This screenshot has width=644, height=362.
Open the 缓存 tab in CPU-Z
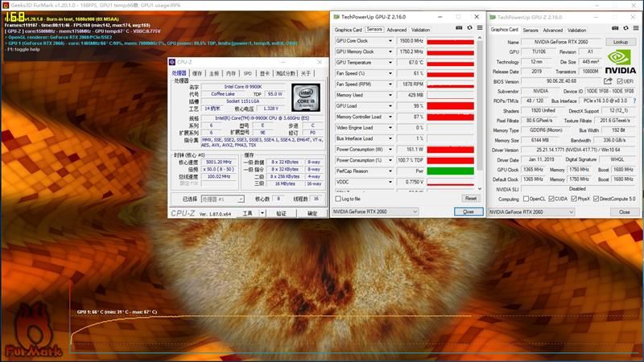coord(197,73)
